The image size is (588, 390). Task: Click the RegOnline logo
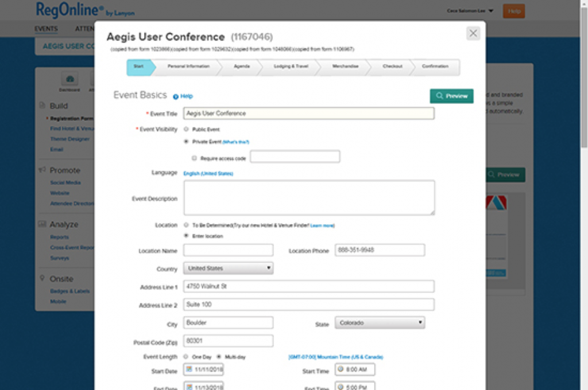[85, 10]
